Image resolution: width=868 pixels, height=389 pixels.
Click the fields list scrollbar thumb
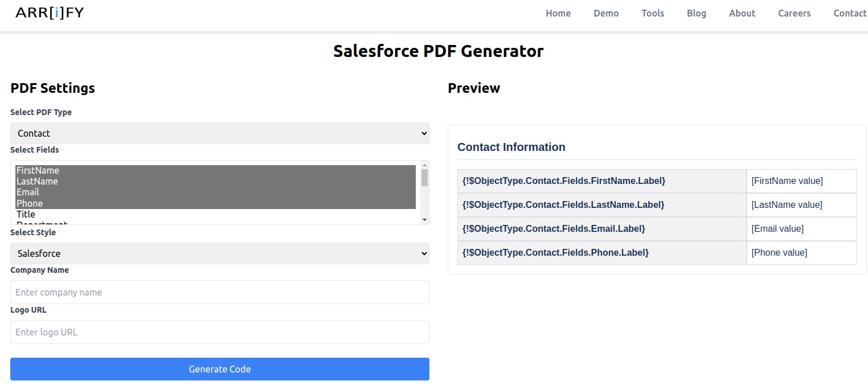click(424, 178)
